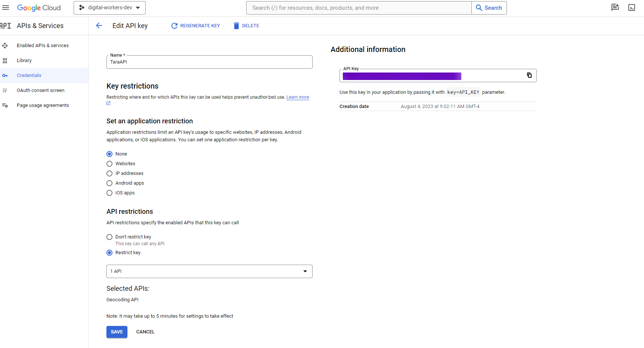Click the Set an application restriction heading
This screenshot has width=644, height=348.
click(x=149, y=121)
